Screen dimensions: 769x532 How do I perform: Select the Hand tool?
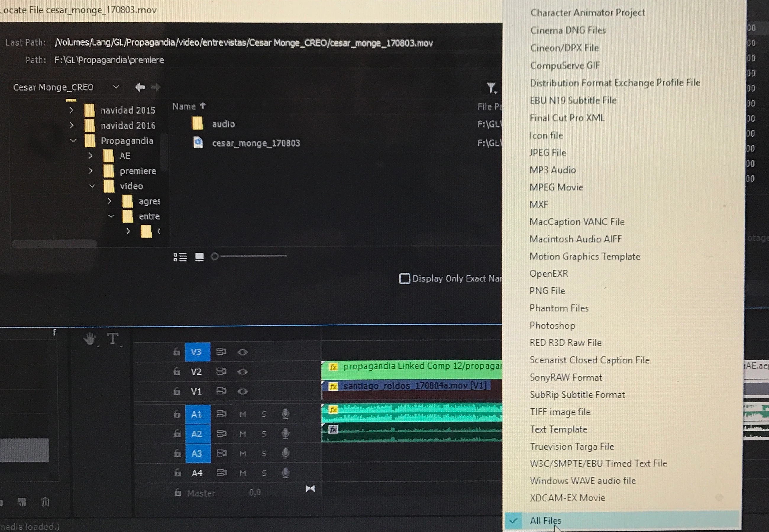[x=89, y=339]
